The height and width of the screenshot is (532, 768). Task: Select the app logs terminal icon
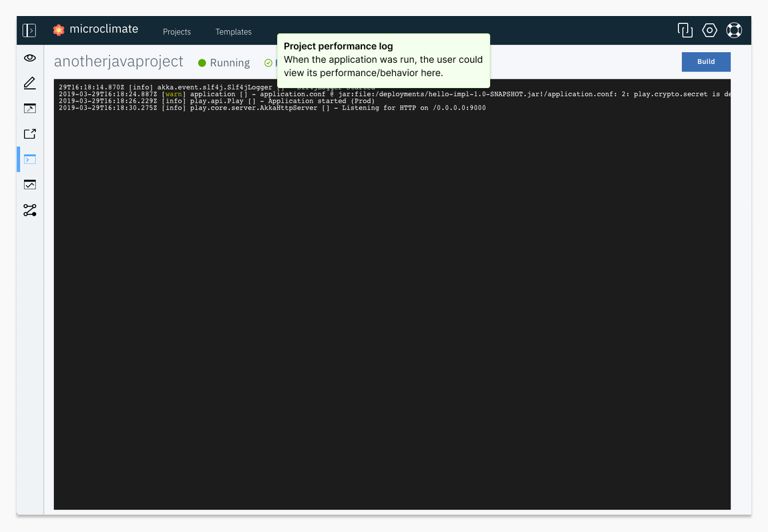tap(29, 160)
